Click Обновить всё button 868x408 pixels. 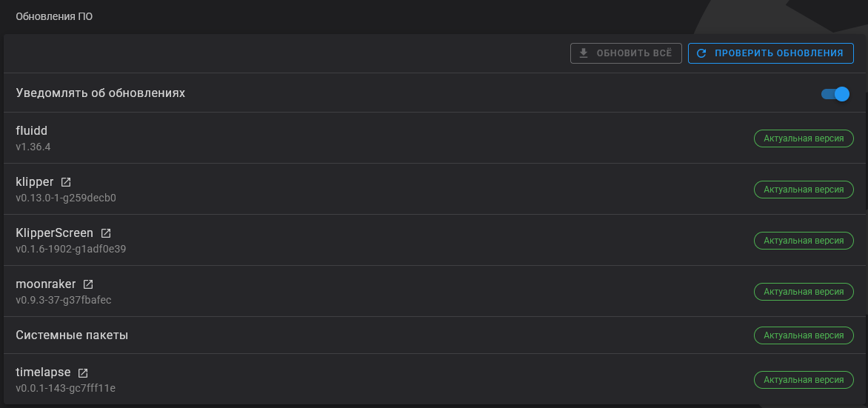(x=626, y=53)
